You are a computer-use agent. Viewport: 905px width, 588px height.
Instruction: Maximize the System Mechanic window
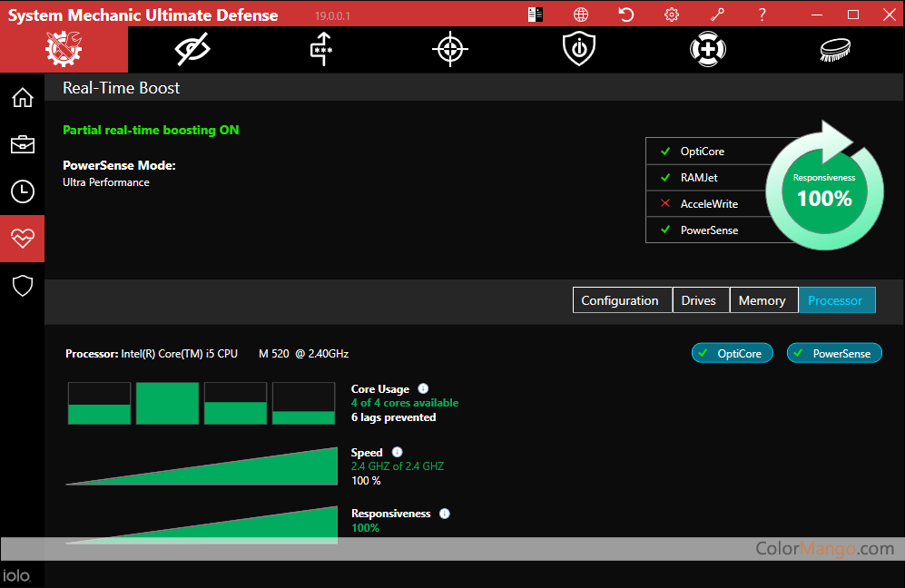coord(853,15)
